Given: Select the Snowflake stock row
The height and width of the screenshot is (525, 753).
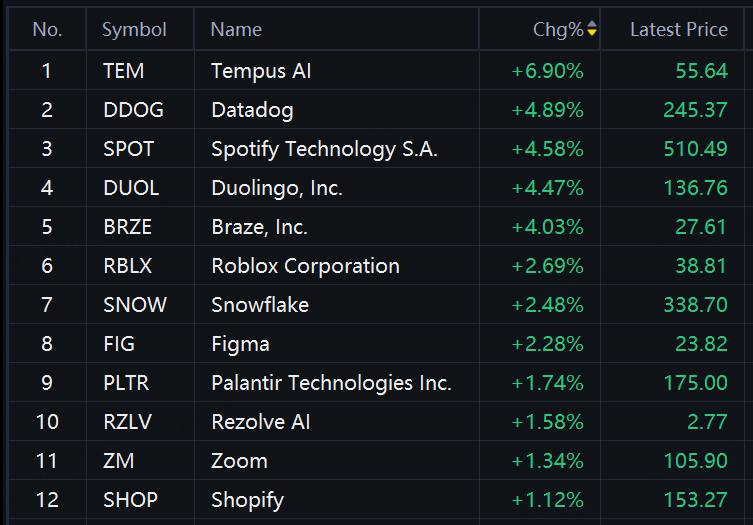Looking at the screenshot, I should coord(376,305).
